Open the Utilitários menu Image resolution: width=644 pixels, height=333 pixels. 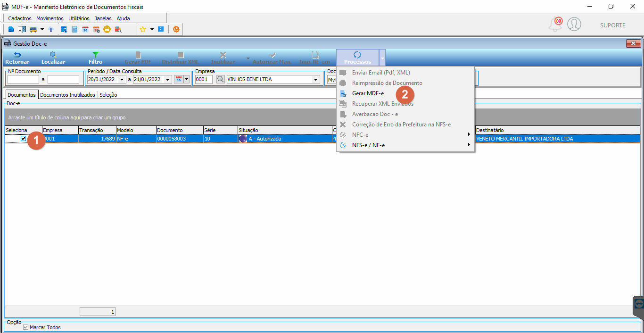point(79,18)
